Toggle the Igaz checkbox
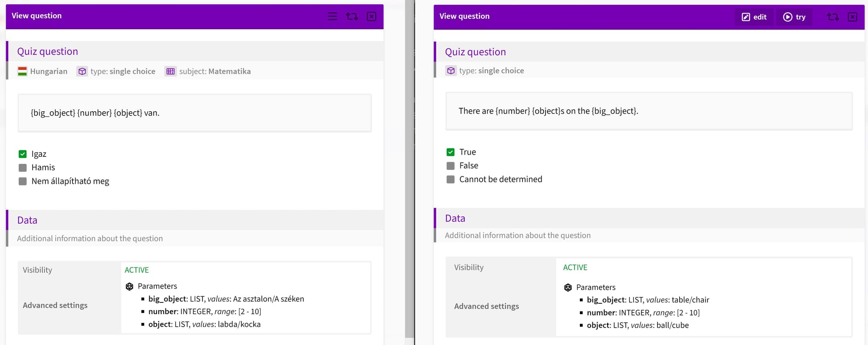 23,154
